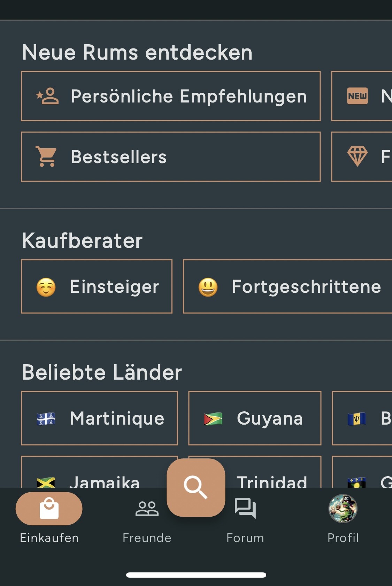Choose Martinique from popular countries
The width and height of the screenshot is (392, 586).
coord(99,418)
